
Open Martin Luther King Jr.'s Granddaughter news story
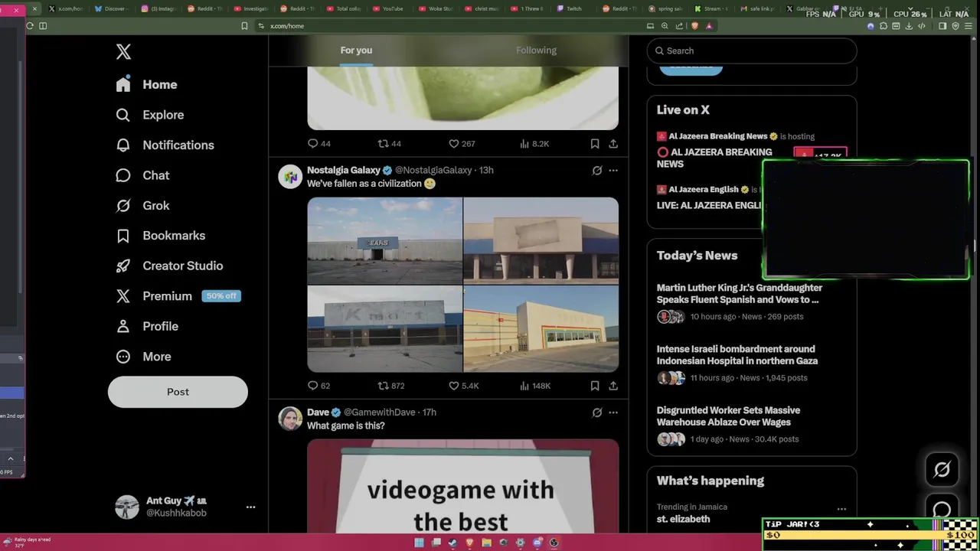740,294
